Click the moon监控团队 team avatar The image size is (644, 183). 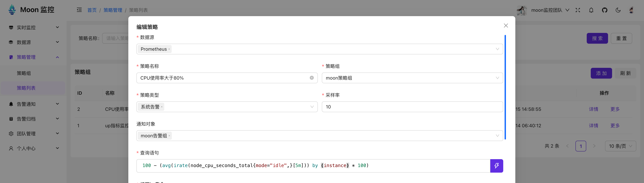(522, 10)
